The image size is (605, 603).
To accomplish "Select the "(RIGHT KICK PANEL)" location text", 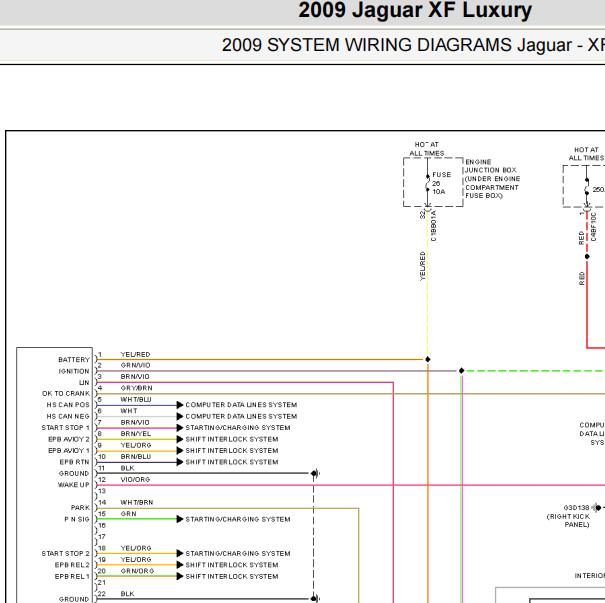I will (568, 520).
